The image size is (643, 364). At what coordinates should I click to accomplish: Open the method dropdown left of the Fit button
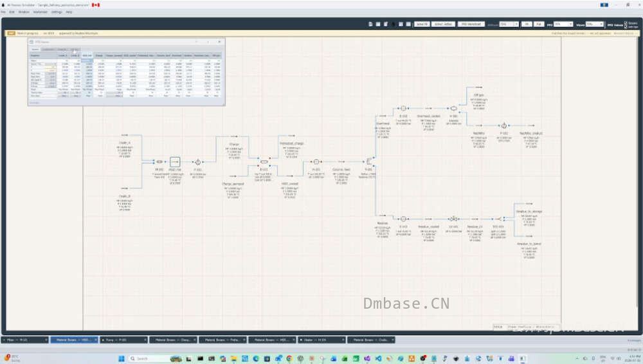(x=509, y=24)
